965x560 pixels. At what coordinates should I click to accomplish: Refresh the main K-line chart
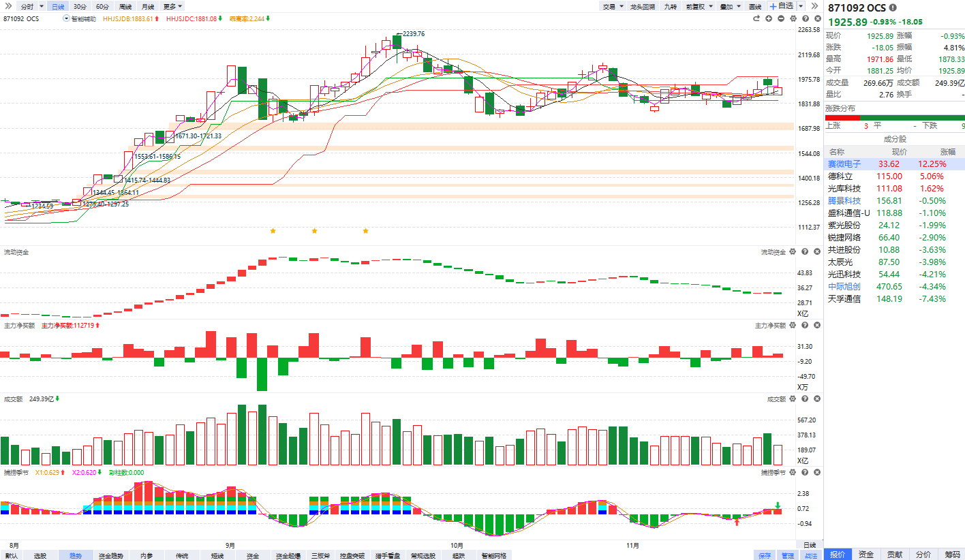click(756, 18)
